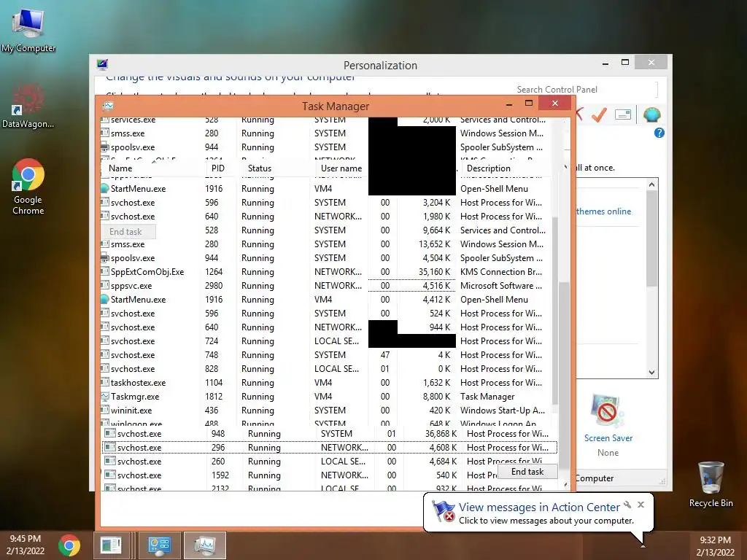Image resolution: width=747 pixels, height=560 pixels.
Task: Launch Google Chrome from its desktop shortcut
Action: (28, 187)
